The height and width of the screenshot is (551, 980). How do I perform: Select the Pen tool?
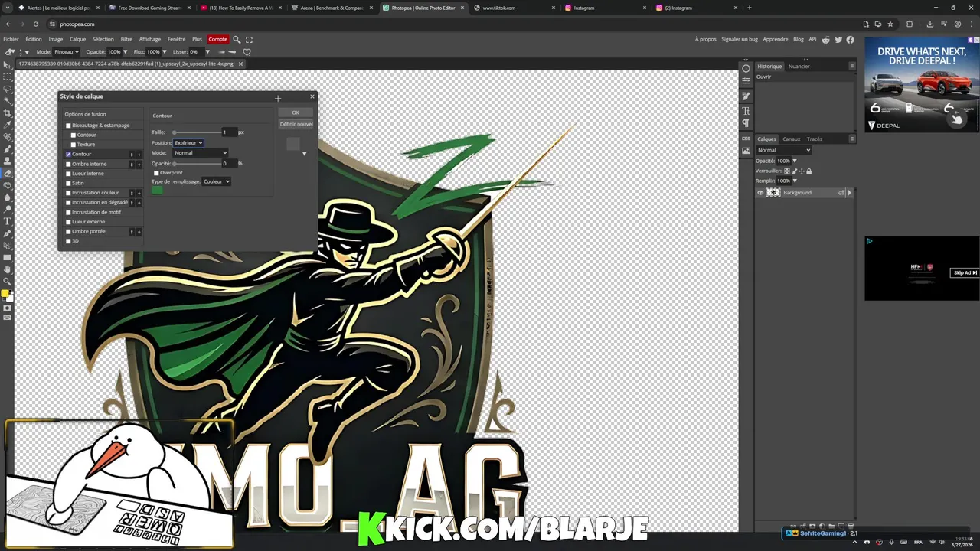8,233
